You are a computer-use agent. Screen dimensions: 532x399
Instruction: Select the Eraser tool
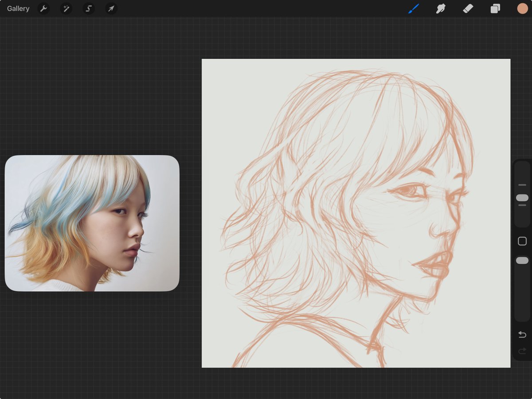point(468,8)
